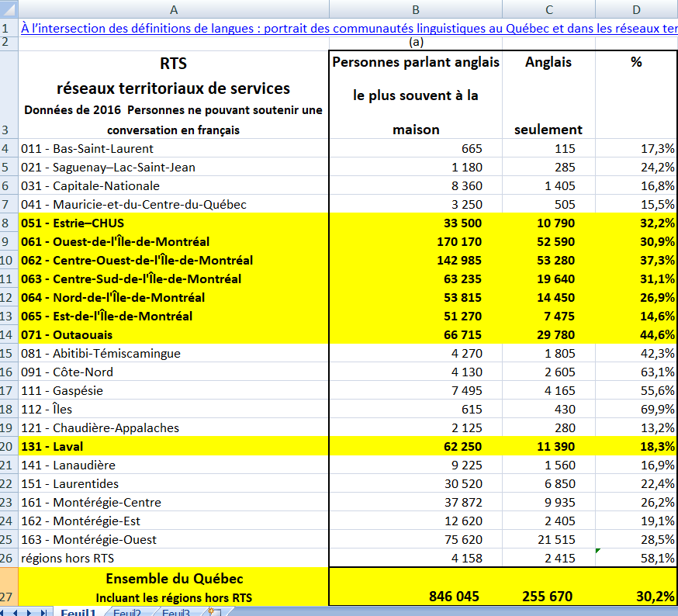Image resolution: width=678 pixels, height=616 pixels.
Task: Click the 'Ensemble du Québec' total label cell
Action: click(174, 587)
